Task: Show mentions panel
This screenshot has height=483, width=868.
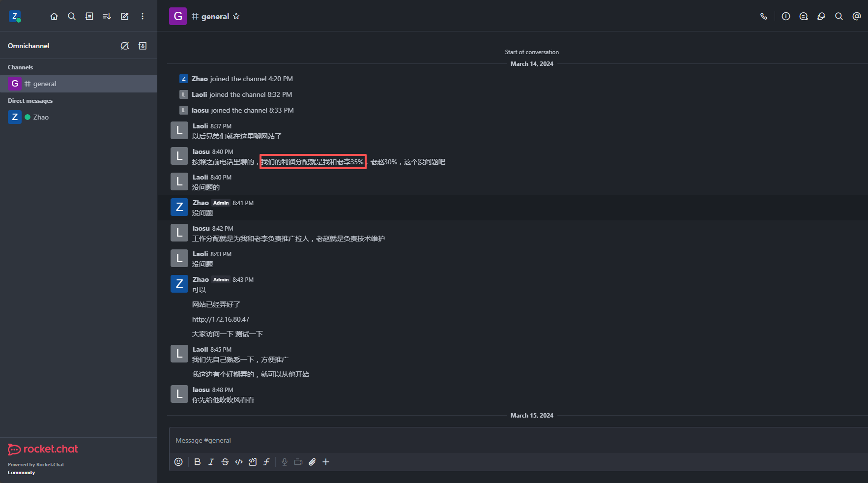Action: click(857, 16)
